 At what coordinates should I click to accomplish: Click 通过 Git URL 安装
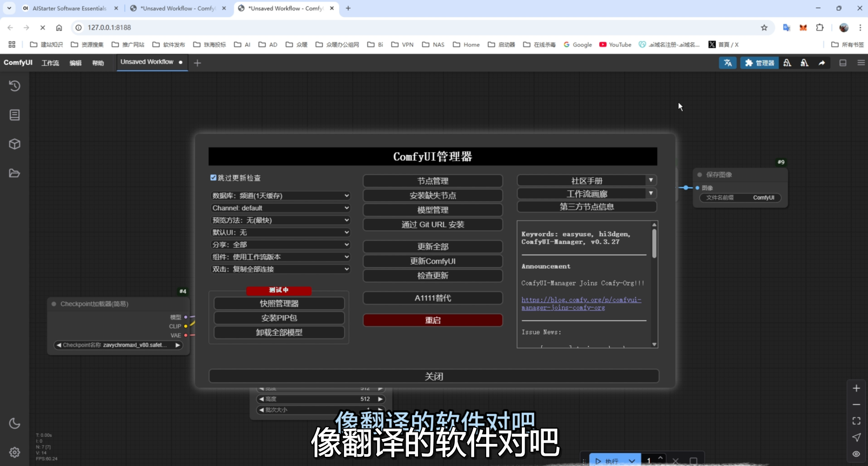coord(433,224)
